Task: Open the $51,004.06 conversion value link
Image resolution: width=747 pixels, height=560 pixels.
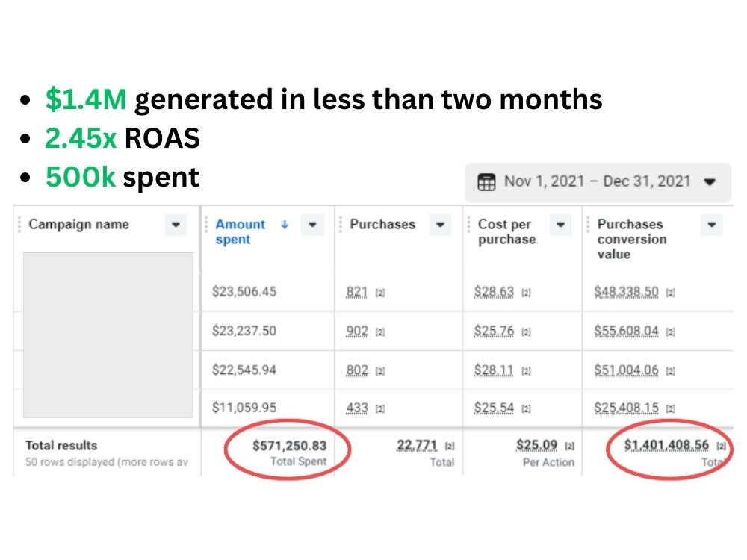Action: click(626, 370)
